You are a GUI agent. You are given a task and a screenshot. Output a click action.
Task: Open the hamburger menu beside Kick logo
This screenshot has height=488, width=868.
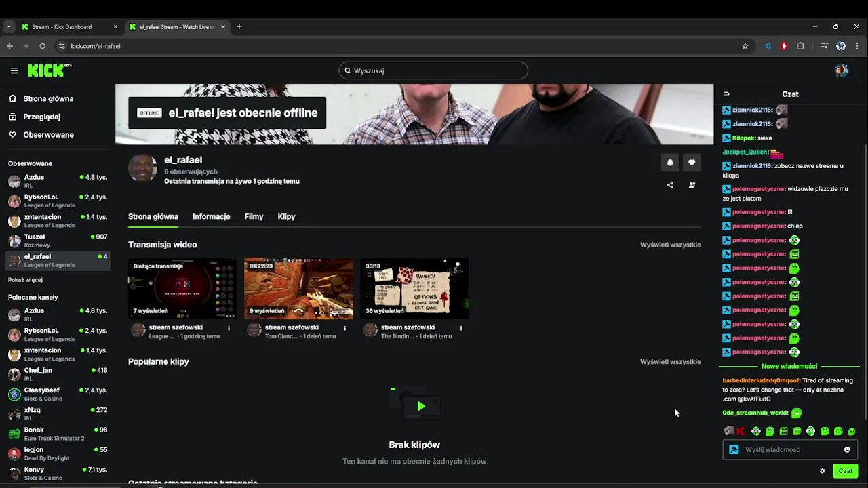(x=14, y=70)
